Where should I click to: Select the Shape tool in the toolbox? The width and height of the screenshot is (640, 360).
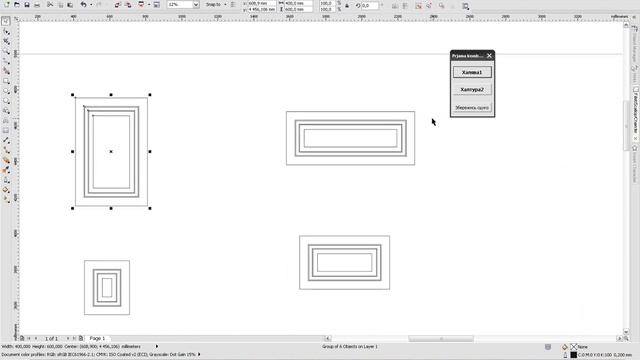tap(6, 31)
